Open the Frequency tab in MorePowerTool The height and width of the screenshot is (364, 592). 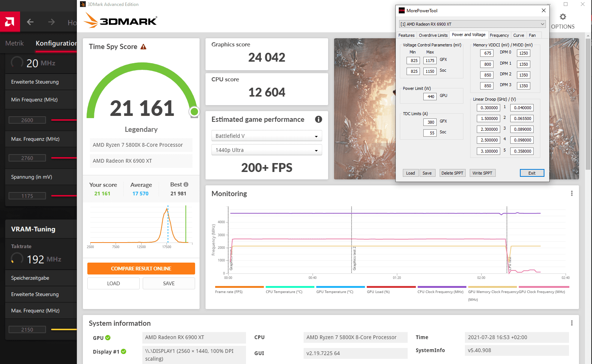[x=499, y=35]
